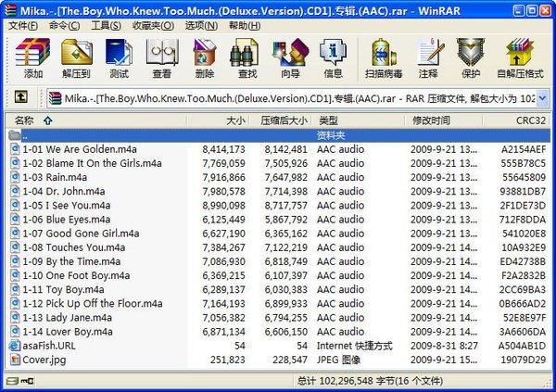Click the 测试 (Test) toolbar icon
The width and height of the screenshot is (556, 392).
tap(119, 52)
